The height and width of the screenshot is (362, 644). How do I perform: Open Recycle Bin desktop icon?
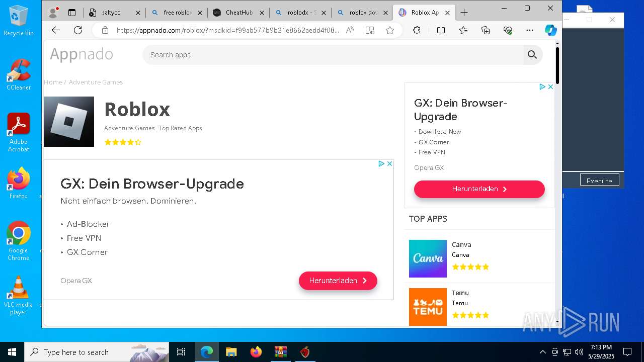(x=19, y=21)
